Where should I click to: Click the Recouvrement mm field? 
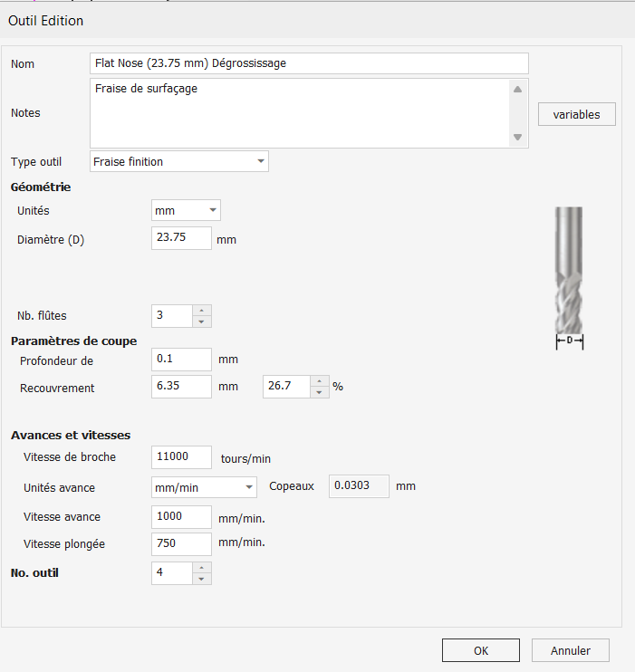click(181, 386)
